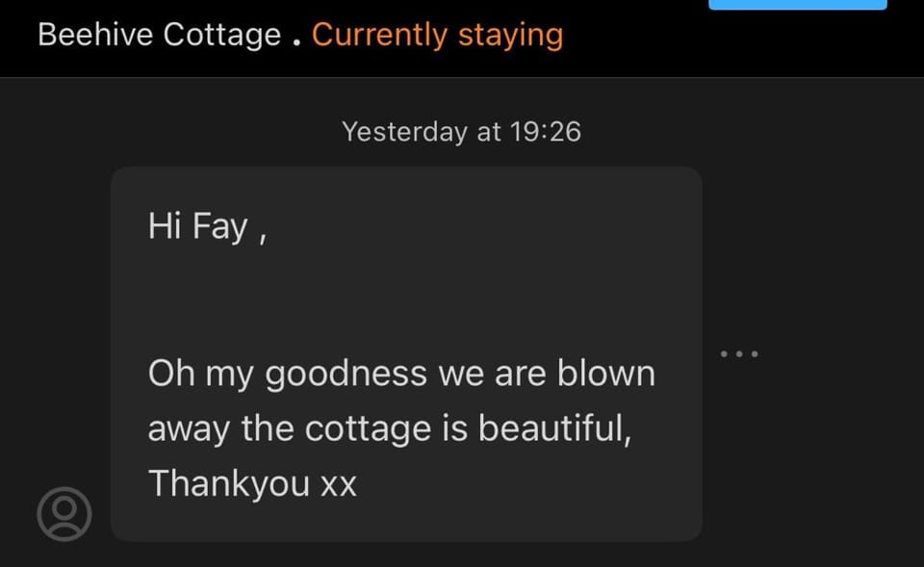The width and height of the screenshot is (924, 567).
Task: Select the Beehive Cottage conversation title
Action: 157,35
